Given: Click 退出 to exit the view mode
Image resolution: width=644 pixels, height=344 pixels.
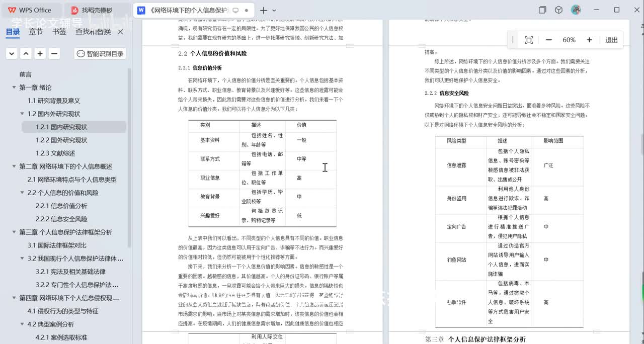Looking at the screenshot, I should tap(611, 40).
